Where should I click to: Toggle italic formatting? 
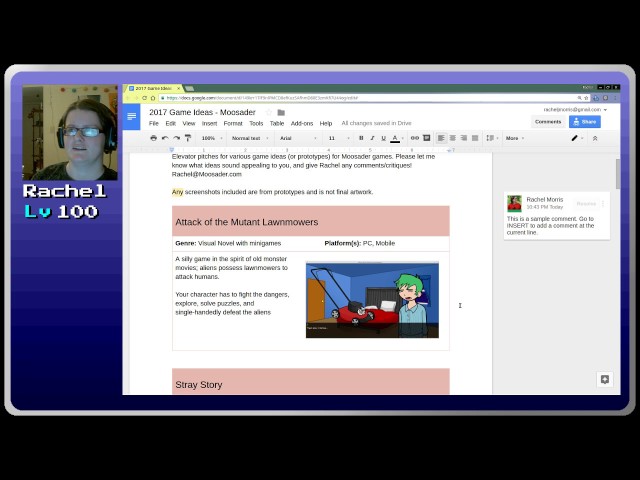point(372,138)
